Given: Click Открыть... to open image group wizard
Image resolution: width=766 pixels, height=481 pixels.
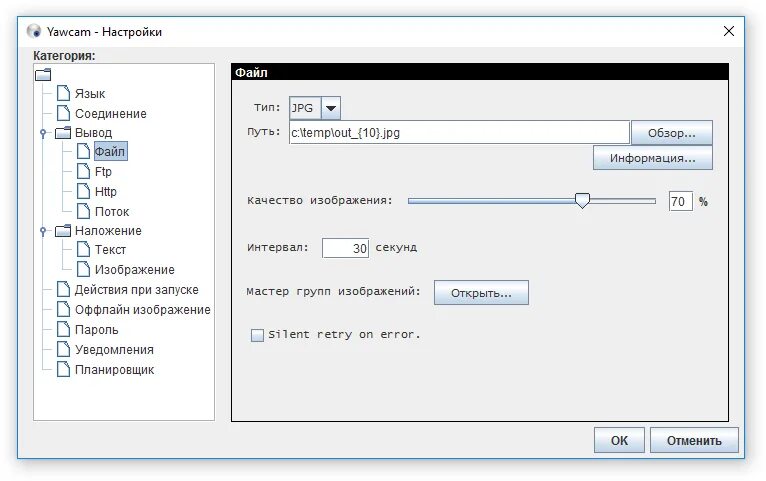Looking at the screenshot, I should coord(481,293).
